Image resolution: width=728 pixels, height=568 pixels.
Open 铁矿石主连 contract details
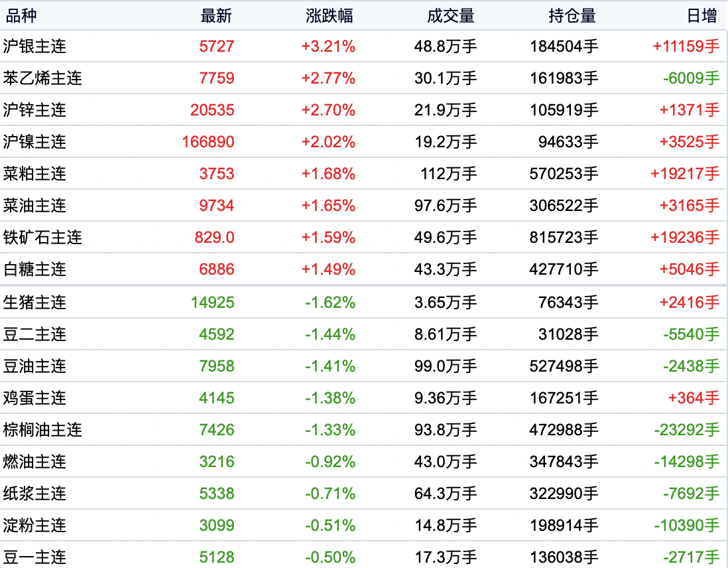[x=43, y=238]
